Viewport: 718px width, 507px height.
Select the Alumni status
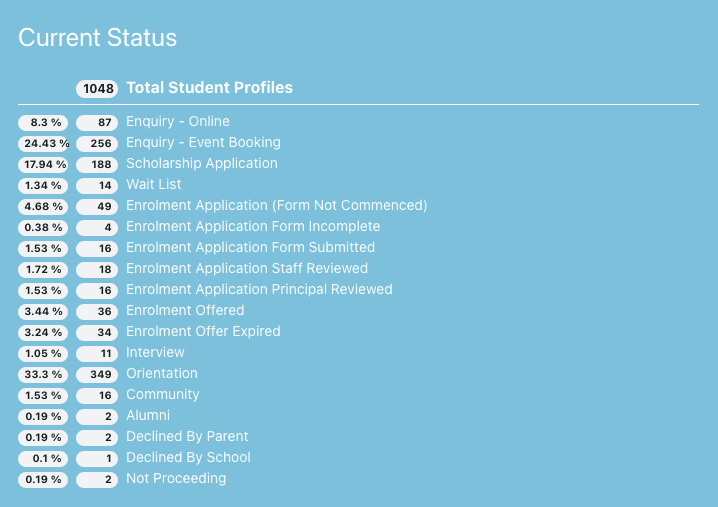pyautogui.click(x=148, y=416)
